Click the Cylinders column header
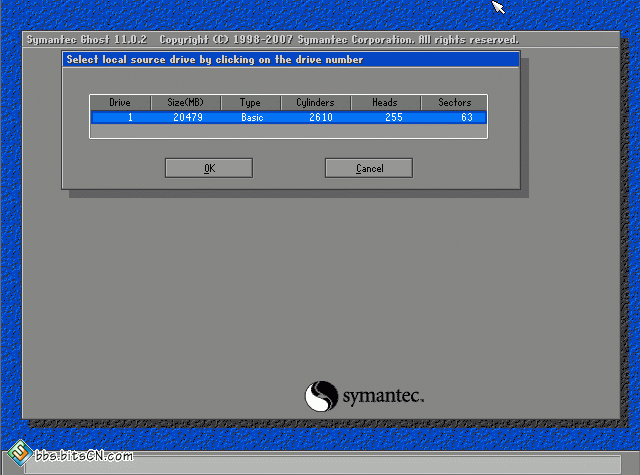The width and height of the screenshot is (640, 475). (x=316, y=102)
